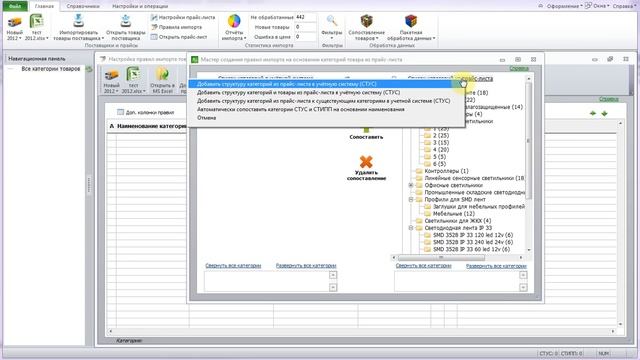Click green up arrow in rules window
This screenshot has height=360, width=640.
tap(593, 113)
